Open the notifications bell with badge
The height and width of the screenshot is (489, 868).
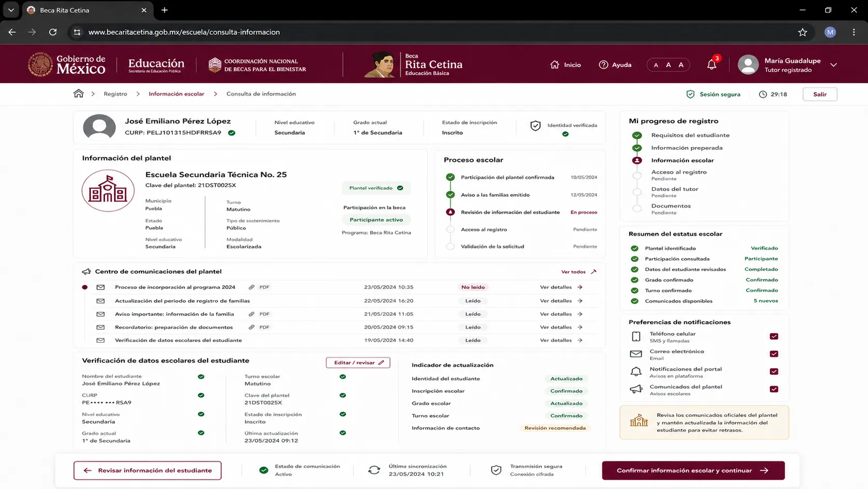pos(712,64)
